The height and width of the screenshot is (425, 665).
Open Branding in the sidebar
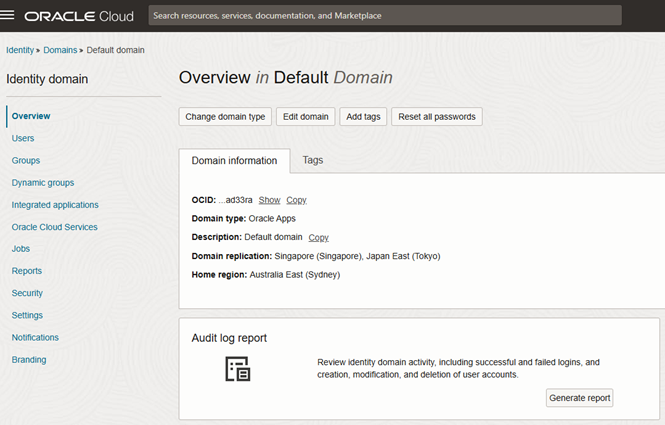29,360
